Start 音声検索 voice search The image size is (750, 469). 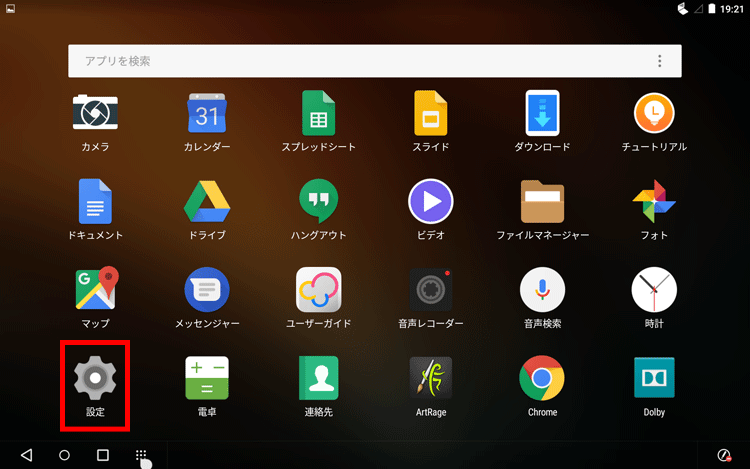pos(542,290)
